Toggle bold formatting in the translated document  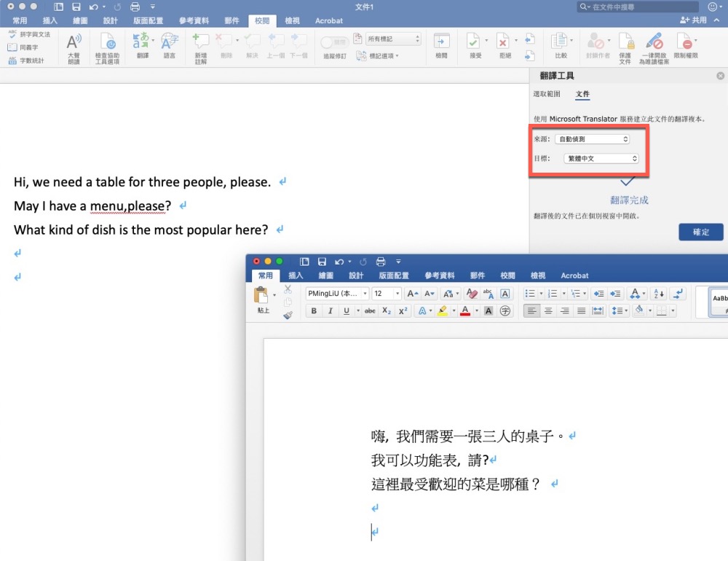coord(314,311)
